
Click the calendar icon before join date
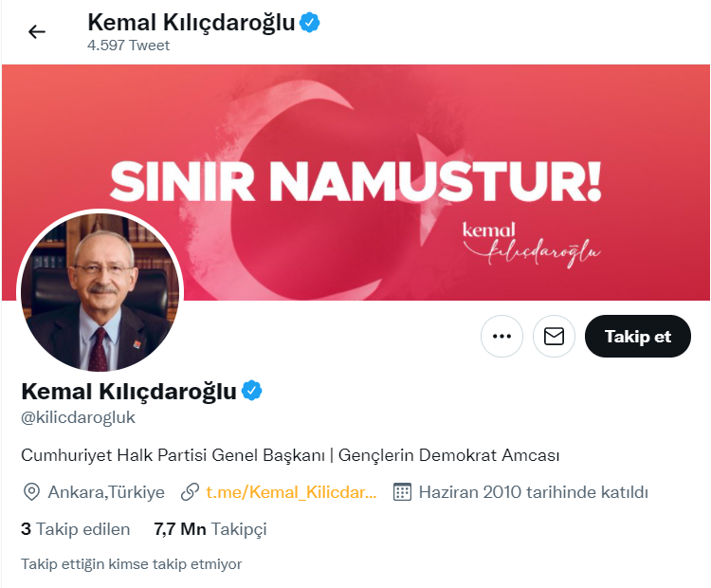(402, 492)
